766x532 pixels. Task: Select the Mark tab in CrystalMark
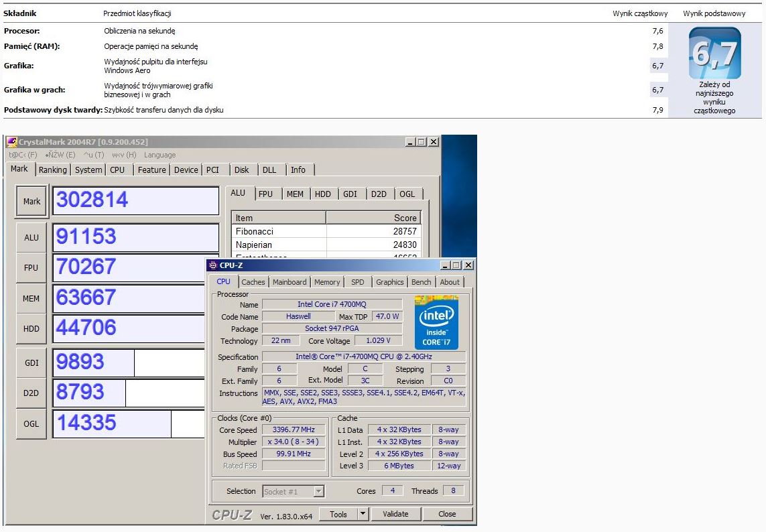click(x=19, y=169)
